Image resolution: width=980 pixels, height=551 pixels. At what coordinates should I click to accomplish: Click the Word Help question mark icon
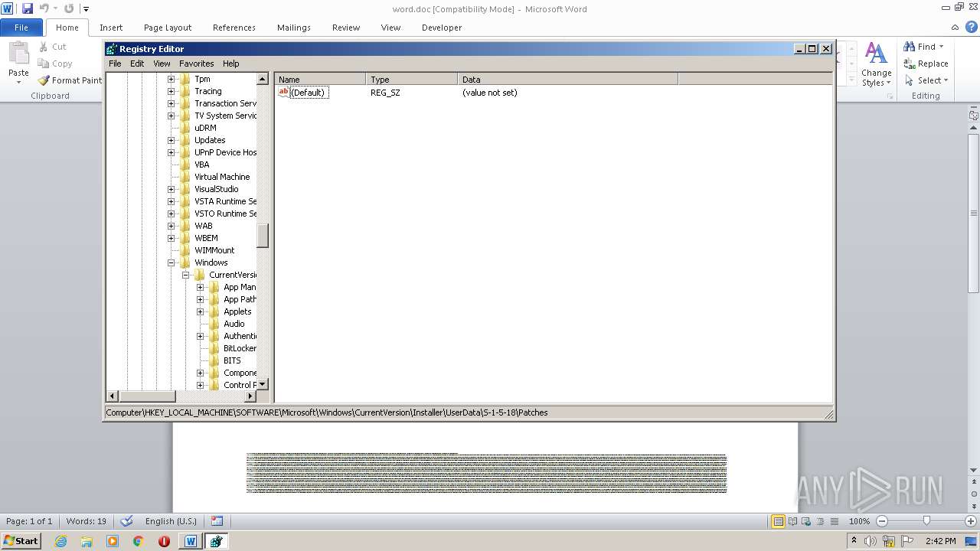pyautogui.click(x=972, y=27)
